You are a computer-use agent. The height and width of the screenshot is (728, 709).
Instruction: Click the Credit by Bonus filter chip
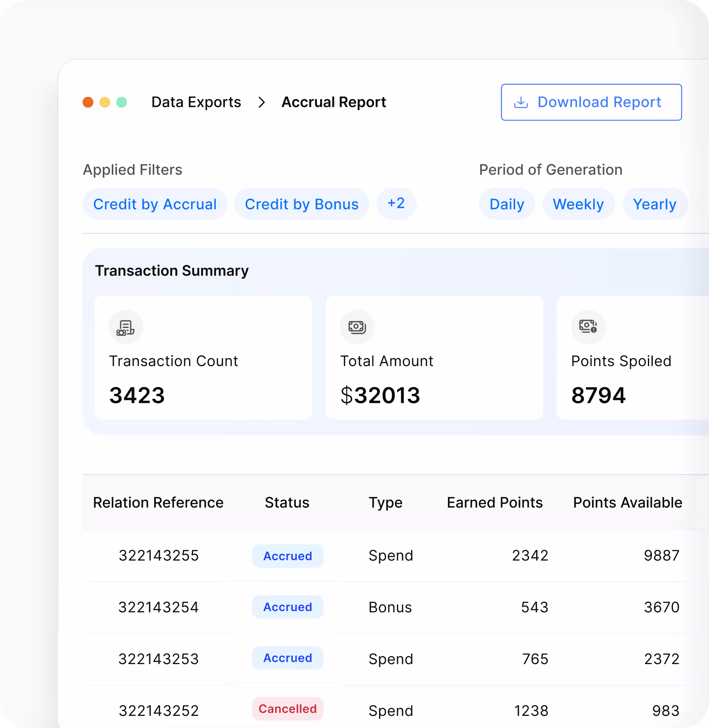[302, 204]
